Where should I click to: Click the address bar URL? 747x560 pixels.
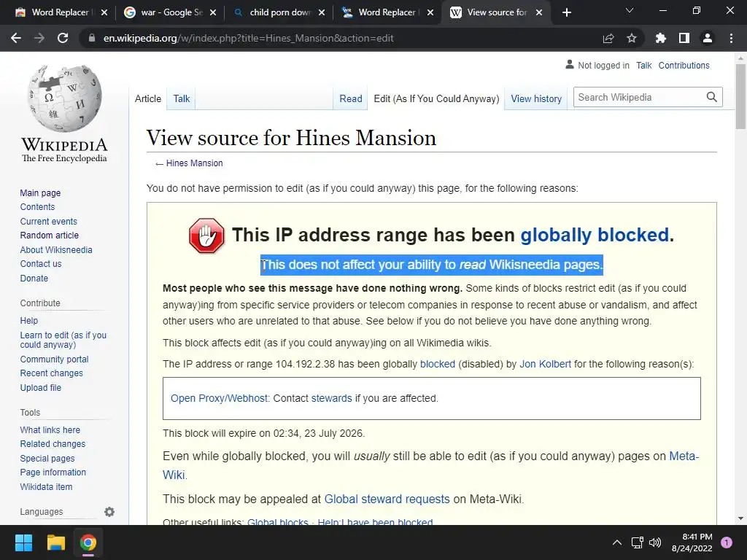(x=248, y=38)
